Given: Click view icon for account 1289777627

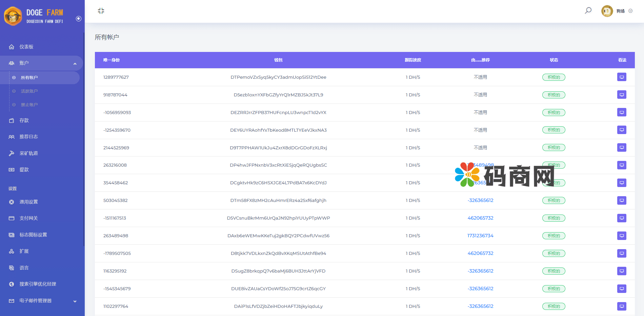Looking at the screenshot, I should (621, 77).
